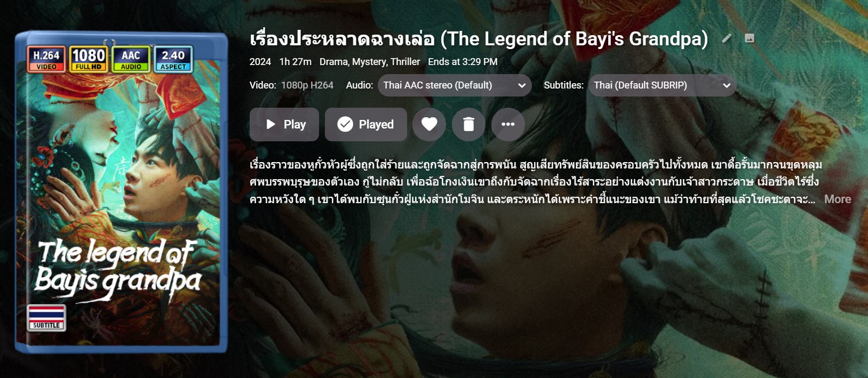
Task: Click the Thai flag subtitle badge
Action: pos(46,318)
